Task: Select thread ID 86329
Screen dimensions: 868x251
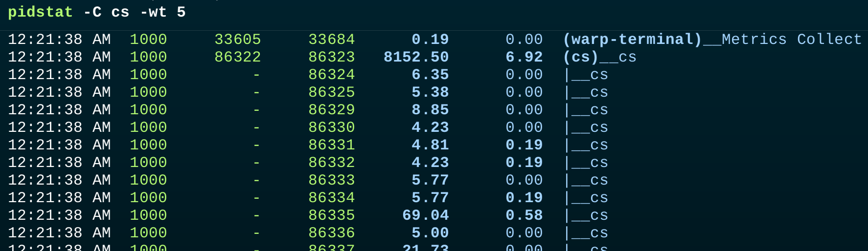Action: 331,110
